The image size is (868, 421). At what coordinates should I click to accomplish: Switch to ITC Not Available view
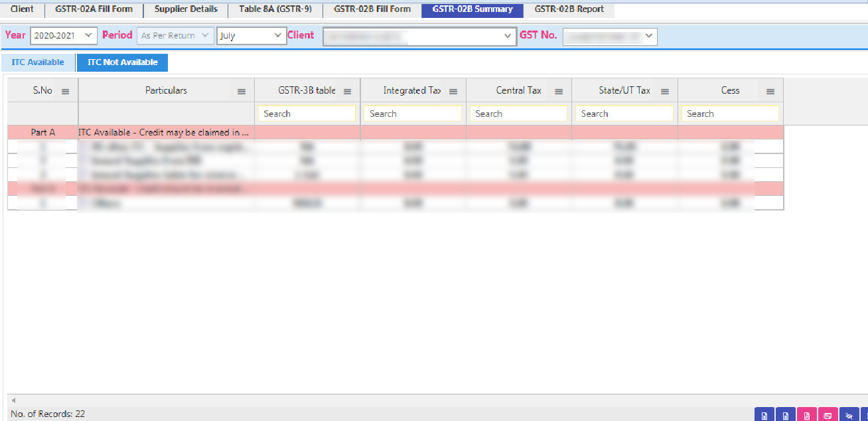coord(122,62)
